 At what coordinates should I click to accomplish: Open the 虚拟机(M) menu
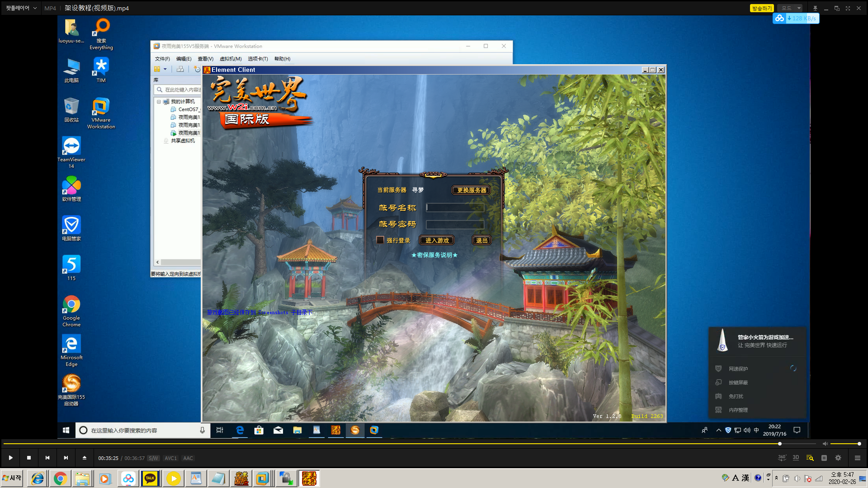click(x=231, y=59)
